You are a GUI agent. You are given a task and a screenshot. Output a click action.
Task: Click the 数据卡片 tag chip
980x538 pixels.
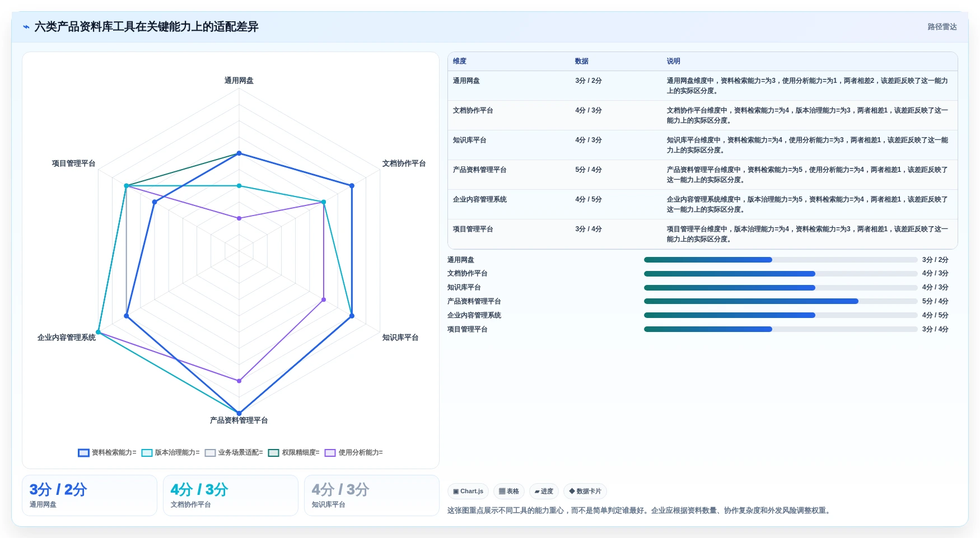[x=585, y=492]
